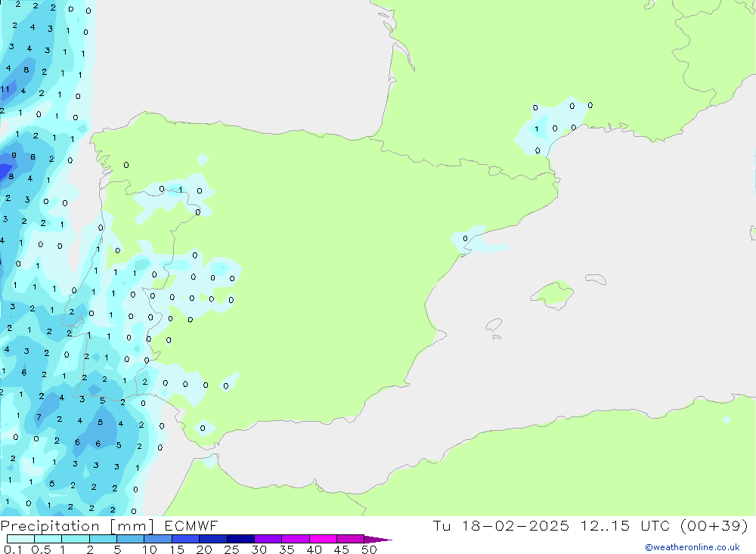The width and height of the screenshot is (756, 554).
Task: Click the legend label '10'
Action: [x=150, y=549]
